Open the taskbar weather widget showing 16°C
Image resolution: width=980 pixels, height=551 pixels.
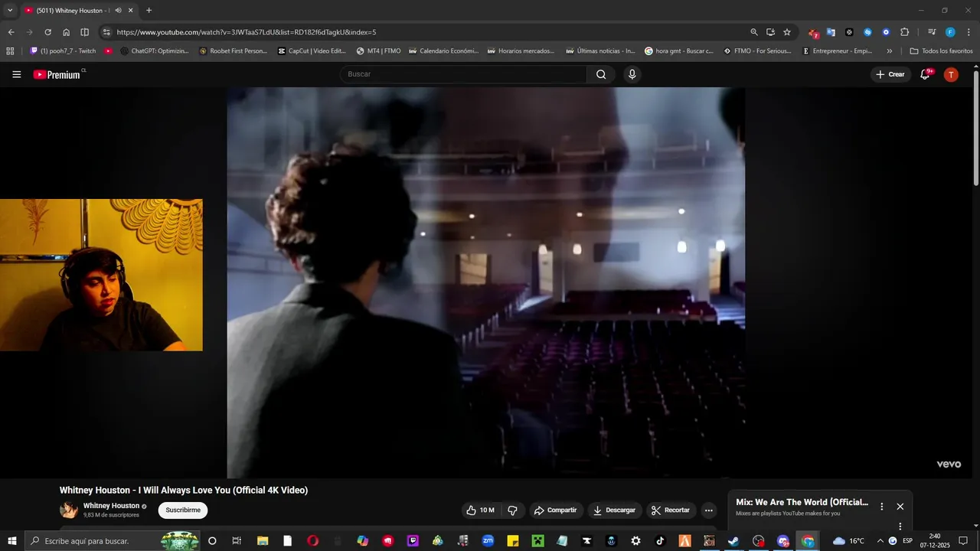pos(848,541)
